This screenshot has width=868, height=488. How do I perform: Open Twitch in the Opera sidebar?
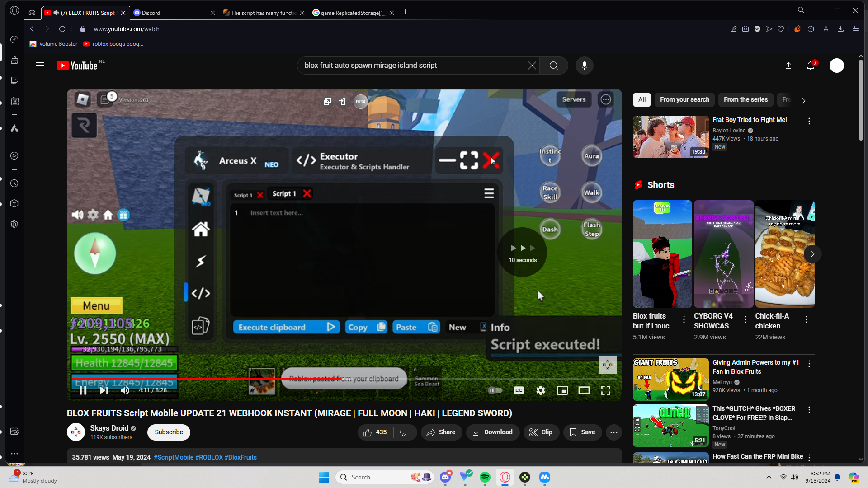[x=14, y=80]
